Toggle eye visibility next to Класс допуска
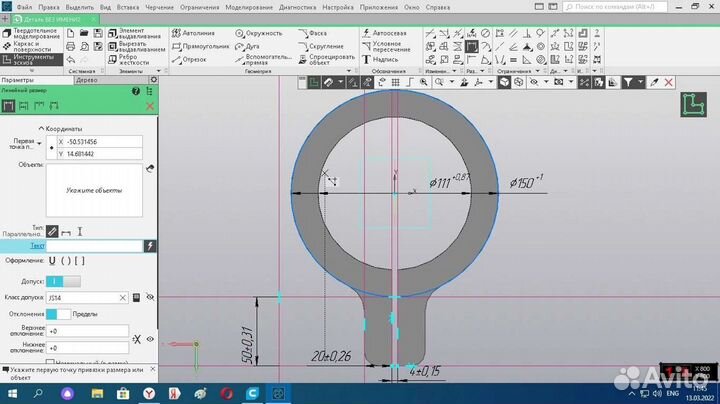 pyautogui.click(x=150, y=298)
